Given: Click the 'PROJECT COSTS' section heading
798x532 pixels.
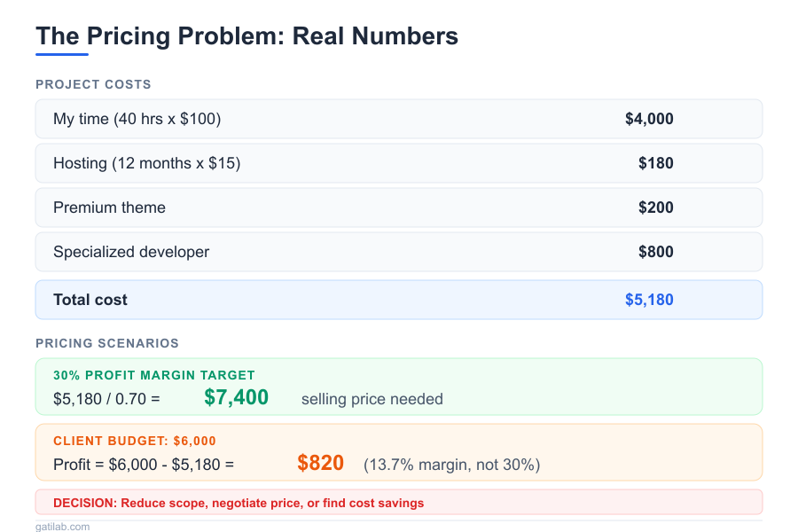Looking at the screenshot, I should [93, 84].
